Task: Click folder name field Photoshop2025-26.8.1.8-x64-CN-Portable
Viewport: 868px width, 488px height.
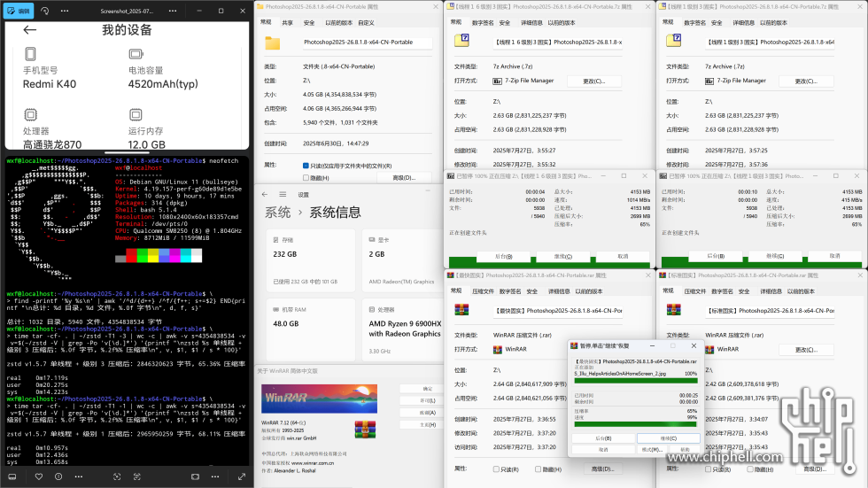Action: point(367,42)
